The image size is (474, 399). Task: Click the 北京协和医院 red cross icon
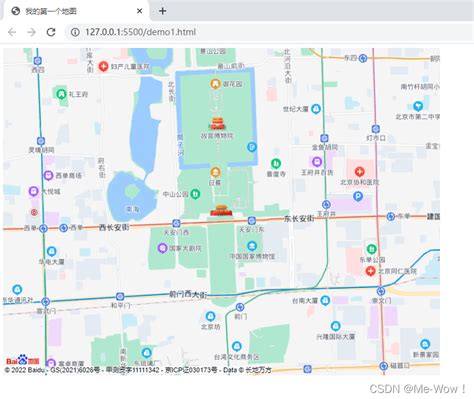point(359,172)
